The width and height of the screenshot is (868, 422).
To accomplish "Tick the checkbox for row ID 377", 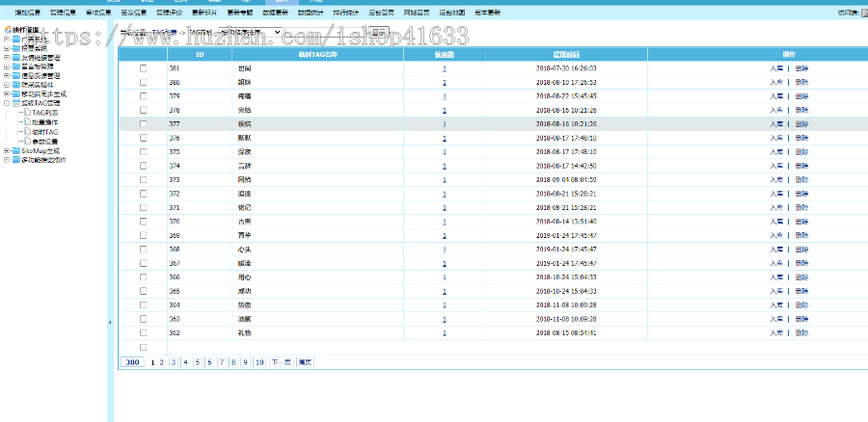I will [143, 124].
